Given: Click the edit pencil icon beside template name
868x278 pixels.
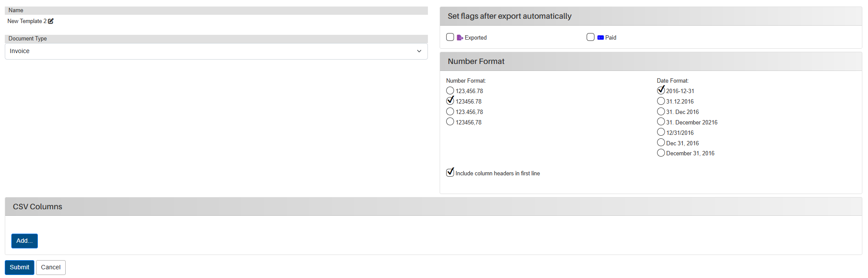Looking at the screenshot, I should tap(51, 21).
